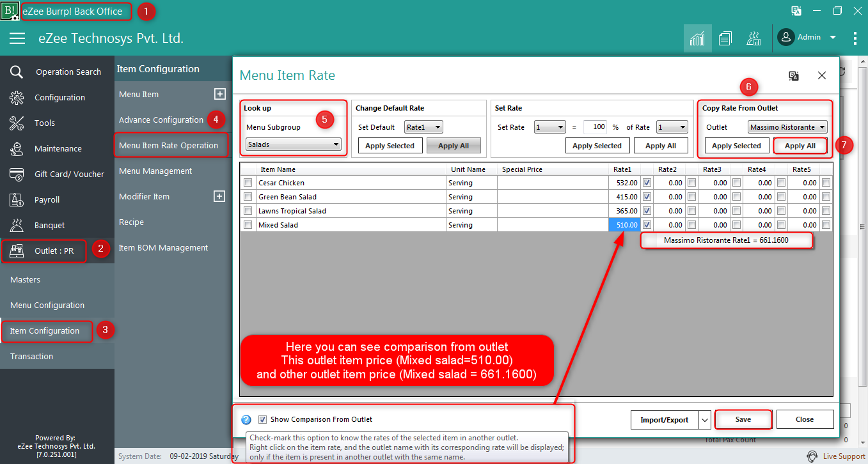Click the plus icon beside Modifier Item
Screen dimensions: 868x464
point(219,196)
